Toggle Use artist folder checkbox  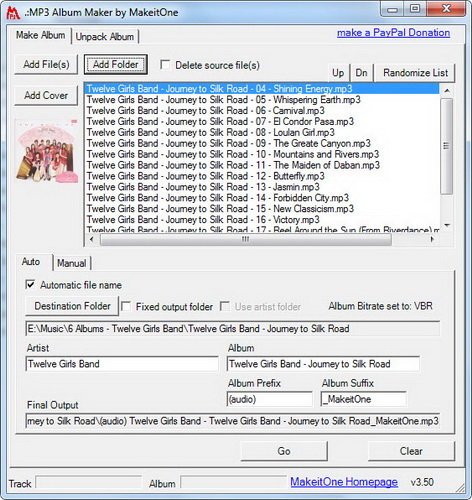225,306
